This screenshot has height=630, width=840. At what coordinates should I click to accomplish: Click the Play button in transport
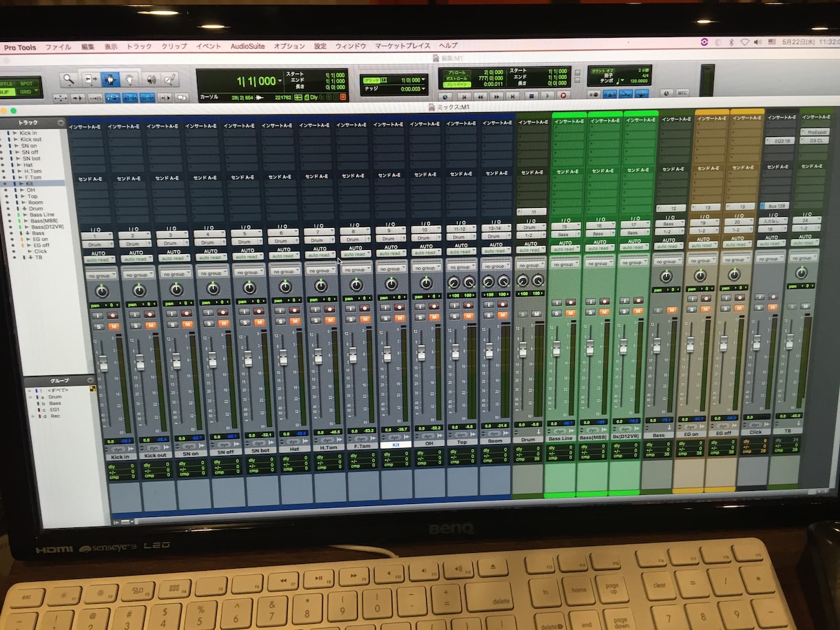(x=547, y=96)
